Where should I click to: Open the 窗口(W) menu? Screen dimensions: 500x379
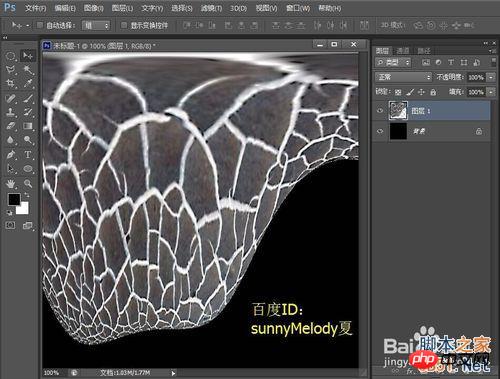point(298,8)
